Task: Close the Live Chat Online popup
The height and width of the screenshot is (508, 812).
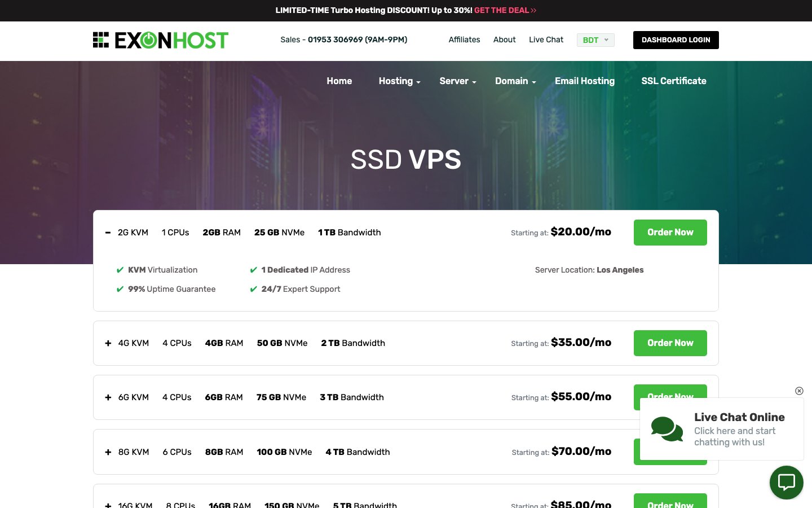Action: (x=799, y=391)
